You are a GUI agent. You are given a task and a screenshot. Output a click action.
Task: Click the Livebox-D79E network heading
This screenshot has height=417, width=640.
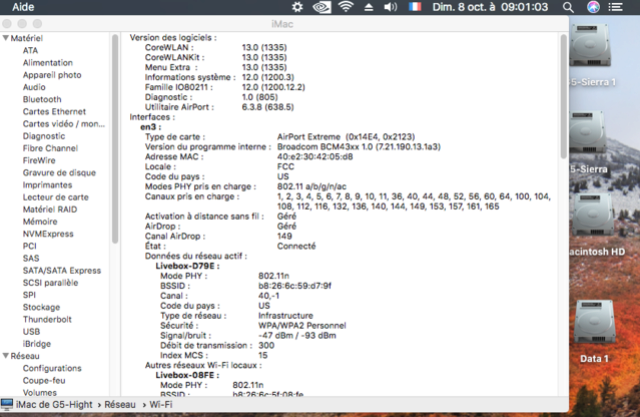point(187,266)
